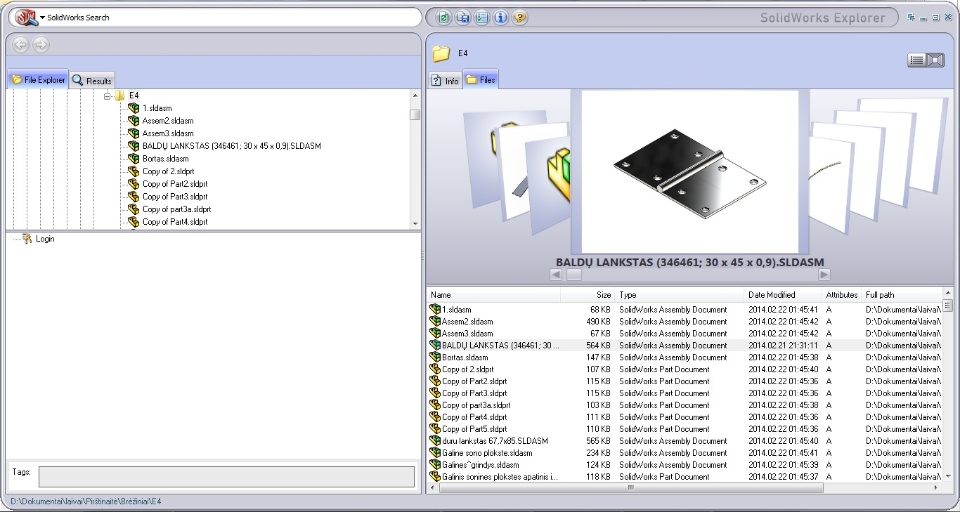This screenshot has height=512, width=960.
Task: Select Galinis sonines plokstes apatinis file
Action: point(684,476)
